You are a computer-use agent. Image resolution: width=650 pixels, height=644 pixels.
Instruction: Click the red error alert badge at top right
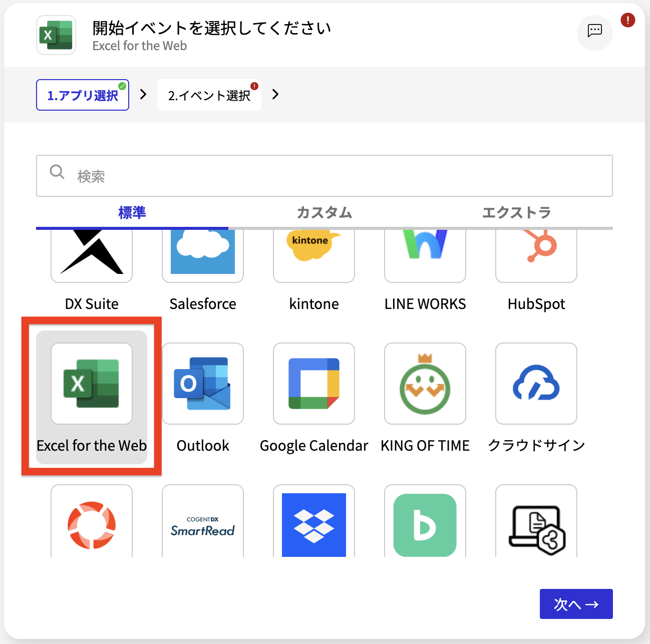coord(628,20)
